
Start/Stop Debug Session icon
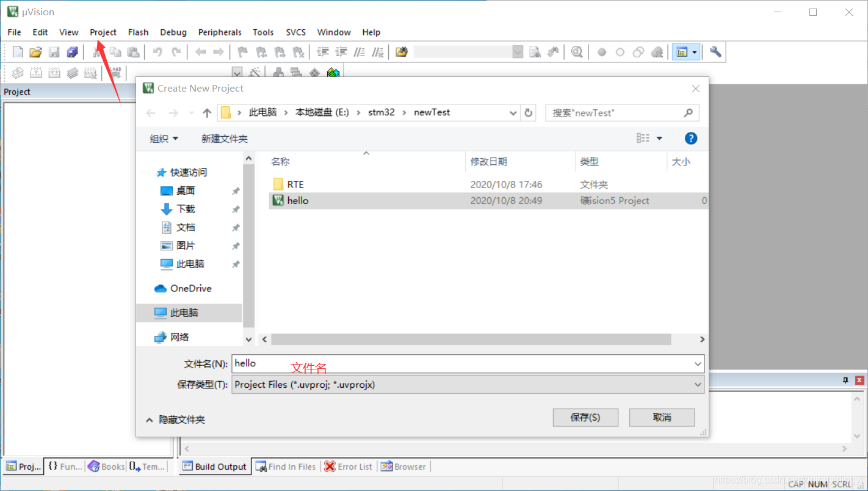(577, 52)
